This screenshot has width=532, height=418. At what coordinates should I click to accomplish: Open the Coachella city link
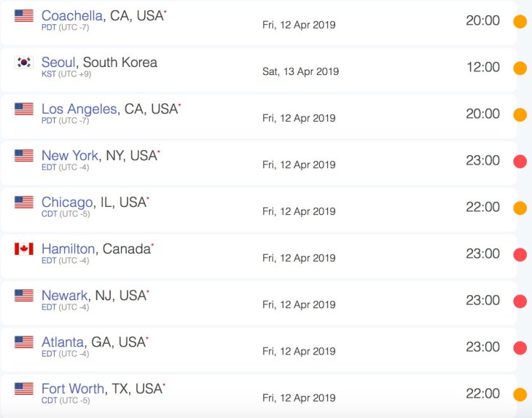72,15
